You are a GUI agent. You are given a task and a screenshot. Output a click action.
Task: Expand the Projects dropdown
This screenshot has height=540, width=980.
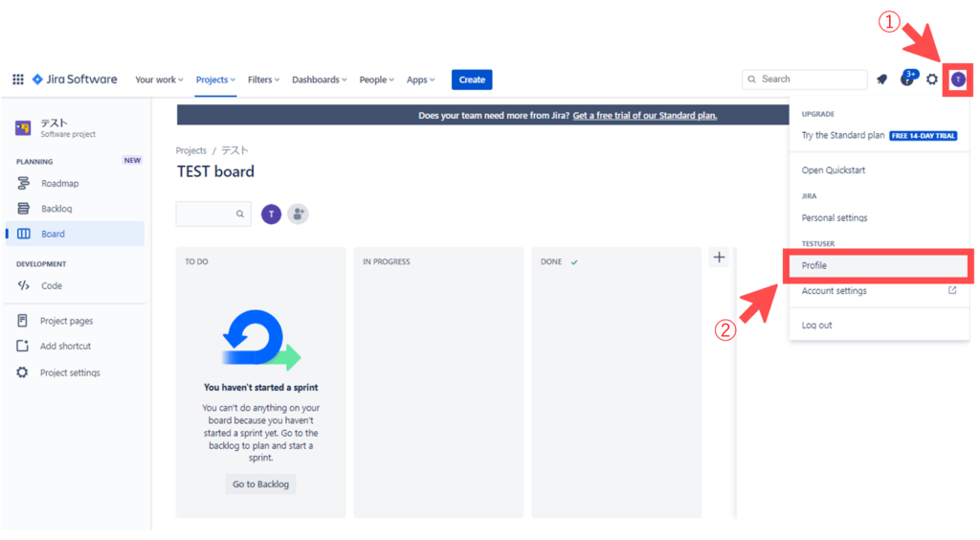(x=216, y=79)
